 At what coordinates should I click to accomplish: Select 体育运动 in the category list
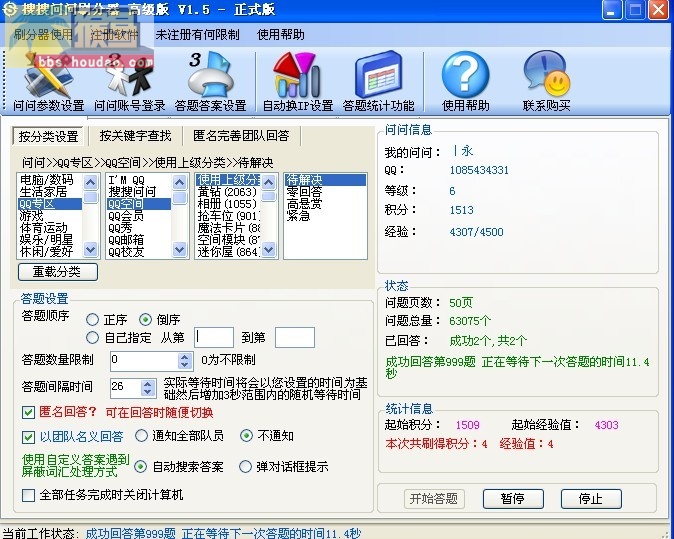50,228
